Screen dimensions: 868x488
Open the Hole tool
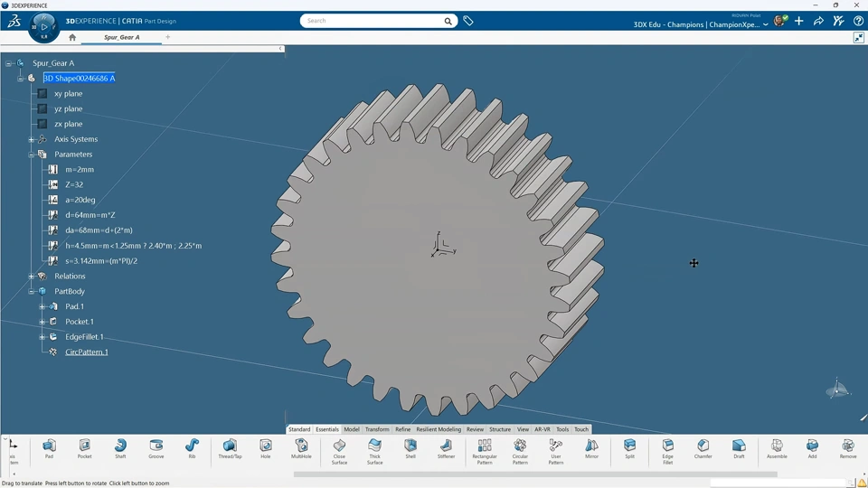(x=266, y=446)
